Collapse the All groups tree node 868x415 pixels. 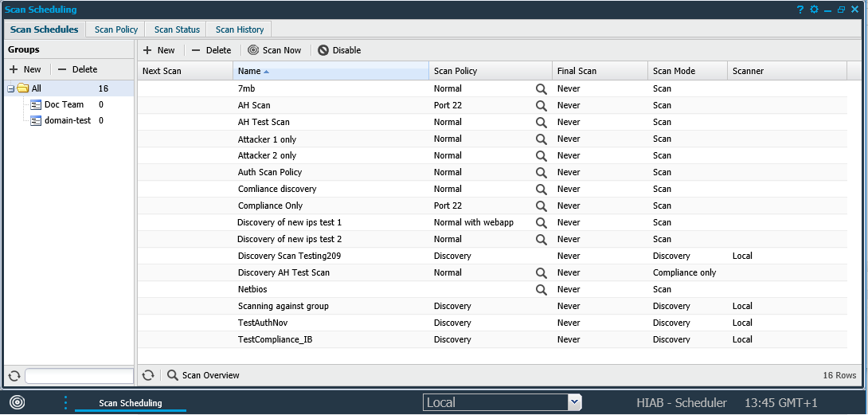(x=10, y=88)
